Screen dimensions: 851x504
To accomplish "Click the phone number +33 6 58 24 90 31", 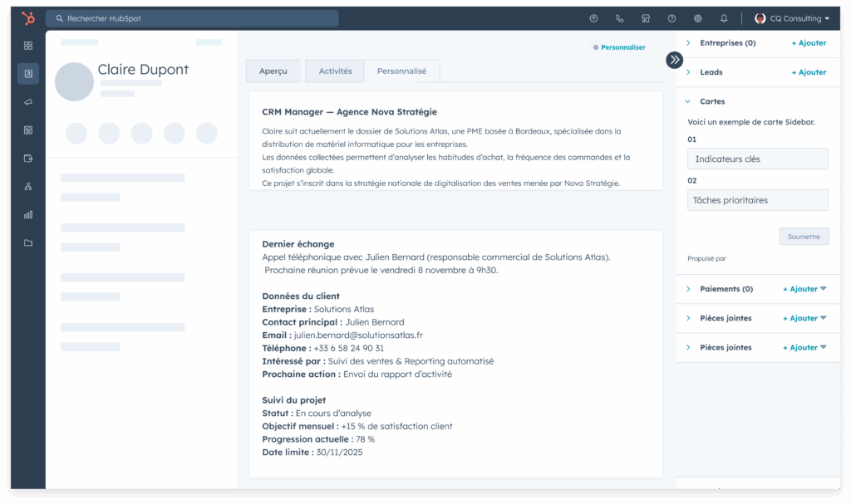I will click(348, 348).
